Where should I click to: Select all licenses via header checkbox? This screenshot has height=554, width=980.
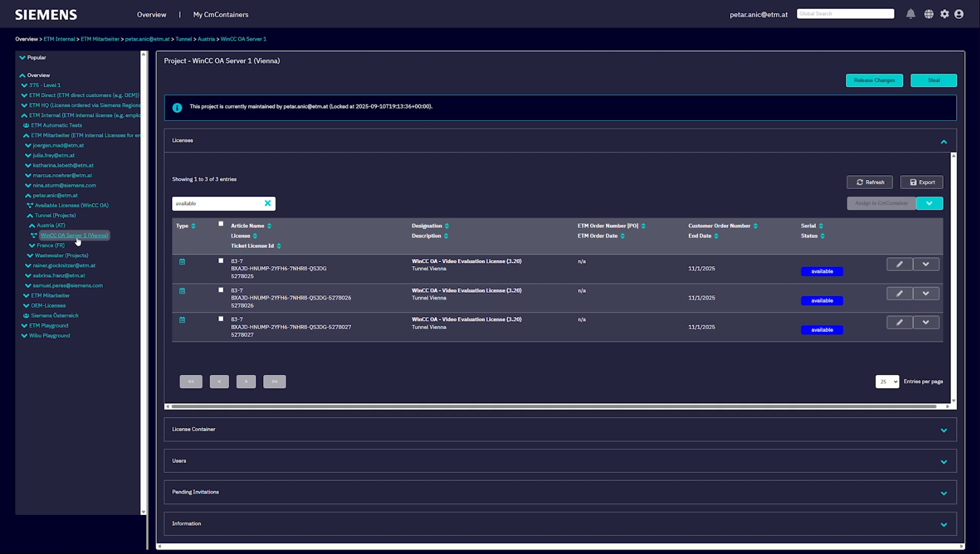221,224
